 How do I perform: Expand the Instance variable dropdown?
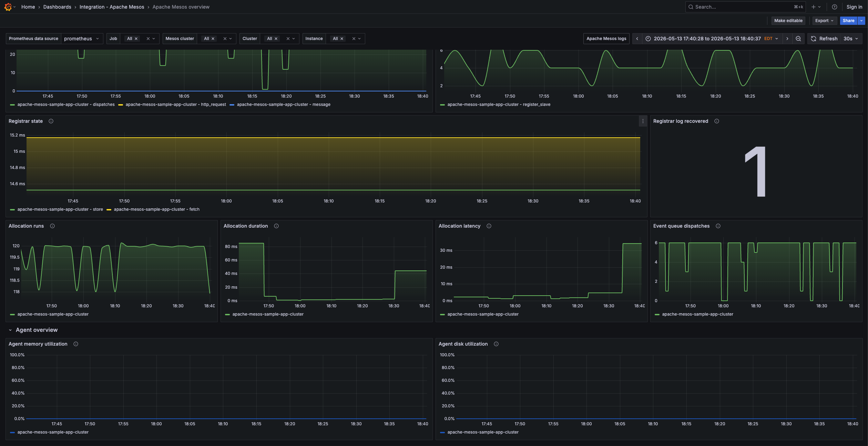(x=359, y=39)
